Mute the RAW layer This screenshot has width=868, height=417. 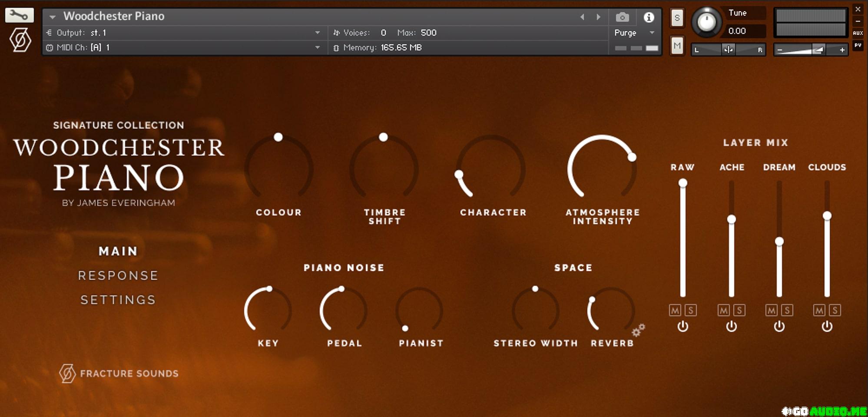675,310
